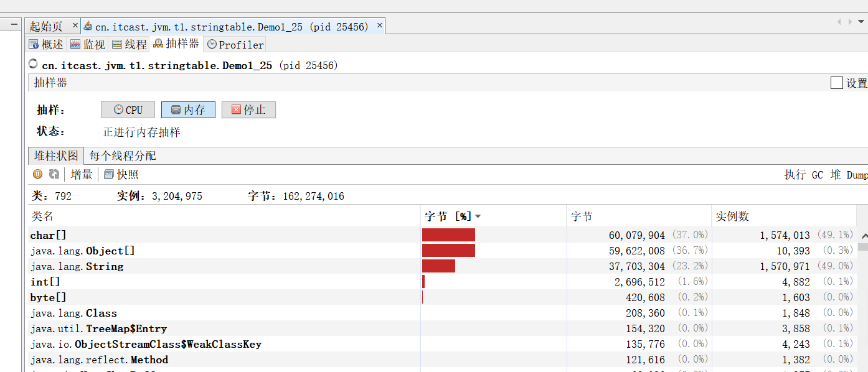Click 堆 Dump button
Screen dimensions: 868x372
click(849, 175)
